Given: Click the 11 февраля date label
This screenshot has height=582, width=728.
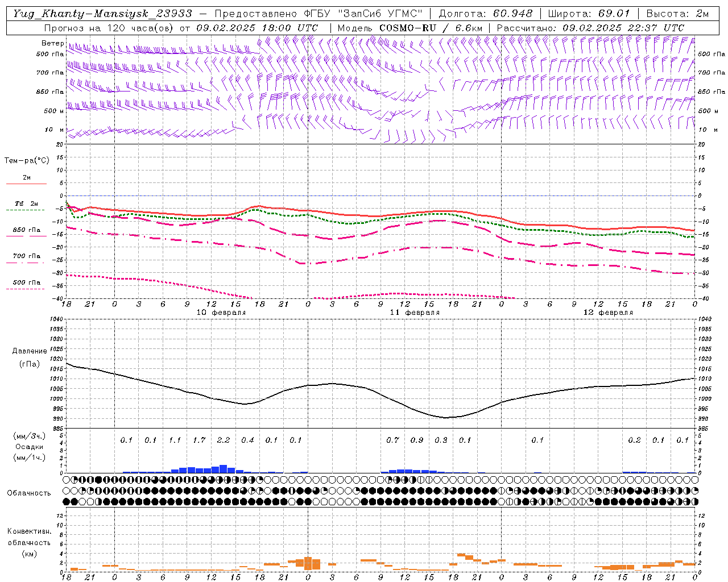Looking at the screenshot, I should point(415,313).
